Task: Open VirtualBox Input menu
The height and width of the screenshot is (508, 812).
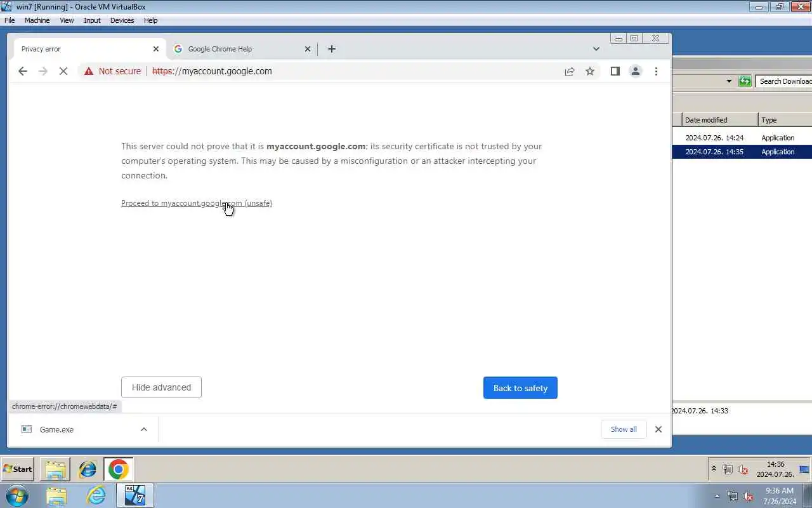Action: (92, 20)
